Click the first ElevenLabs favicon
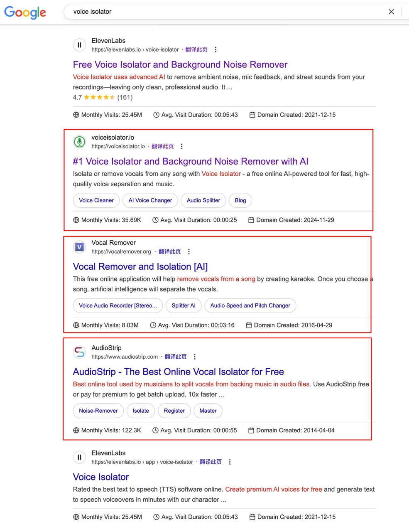The width and height of the screenshot is (409, 532). click(79, 45)
